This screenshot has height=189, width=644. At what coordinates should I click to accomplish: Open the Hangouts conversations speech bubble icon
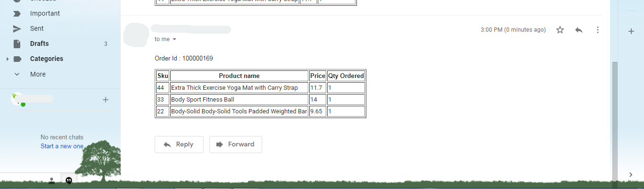(x=69, y=180)
